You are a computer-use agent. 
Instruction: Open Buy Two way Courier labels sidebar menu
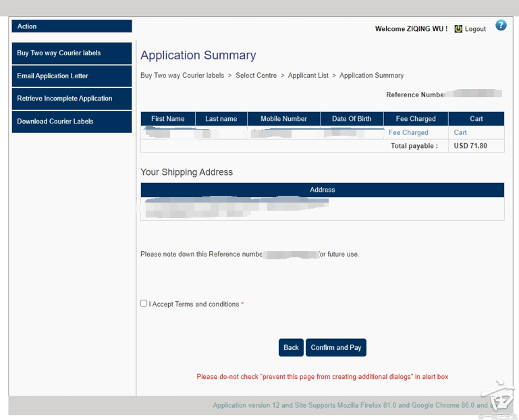point(72,53)
